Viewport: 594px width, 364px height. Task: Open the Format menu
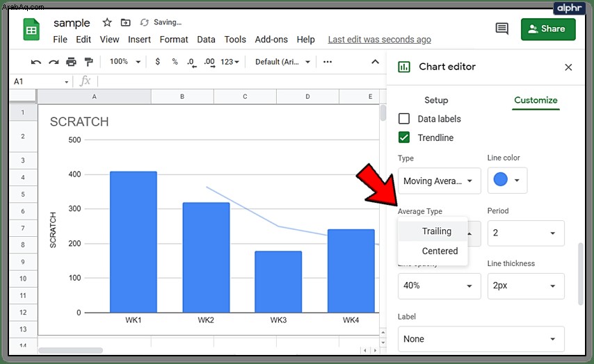click(x=174, y=40)
